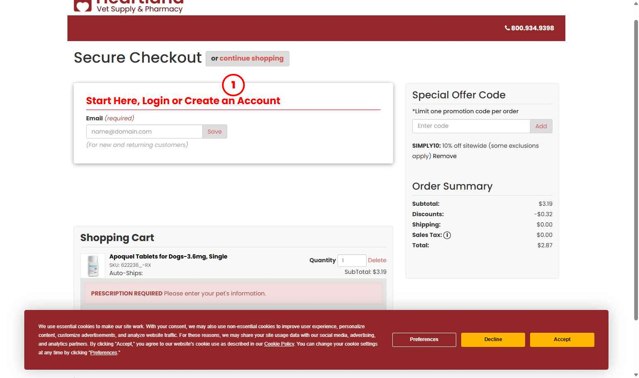Decline non-essential cookies
Image resolution: width=639 pixels, height=378 pixels.
pos(493,339)
